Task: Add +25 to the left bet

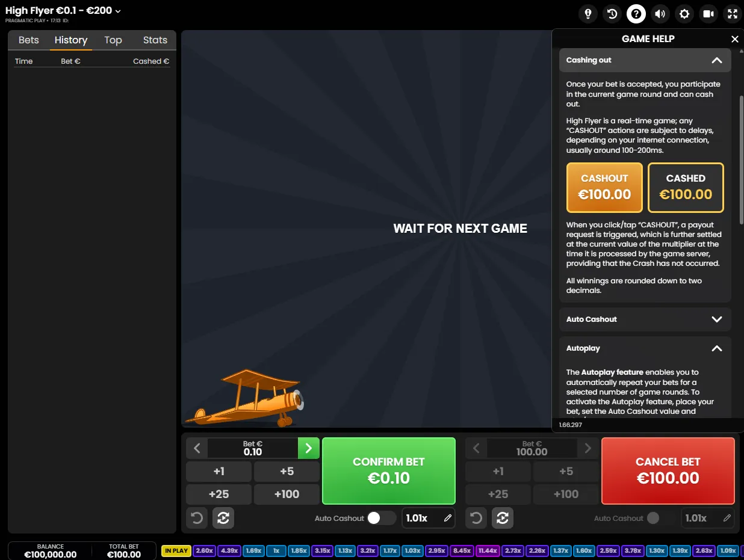Action: point(219,494)
